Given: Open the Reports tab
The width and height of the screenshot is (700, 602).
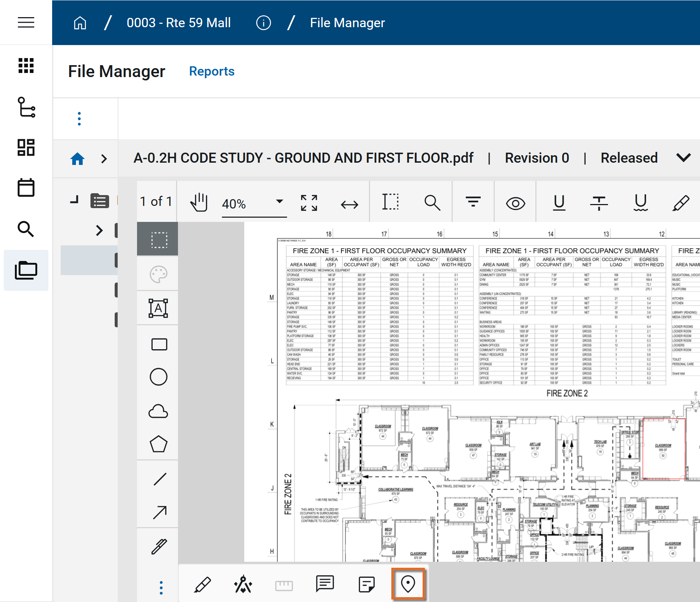Looking at the screenshot, I should click(x=211, y=71).
